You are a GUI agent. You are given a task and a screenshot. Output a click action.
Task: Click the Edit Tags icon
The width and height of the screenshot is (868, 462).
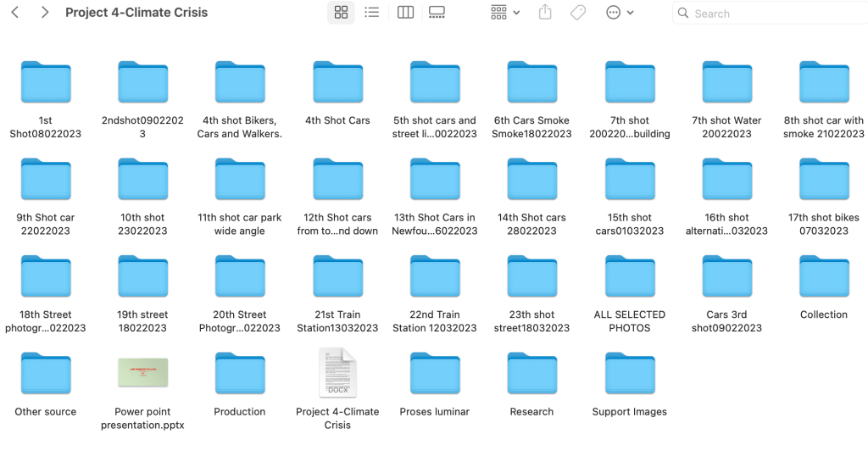coord(578,13)
